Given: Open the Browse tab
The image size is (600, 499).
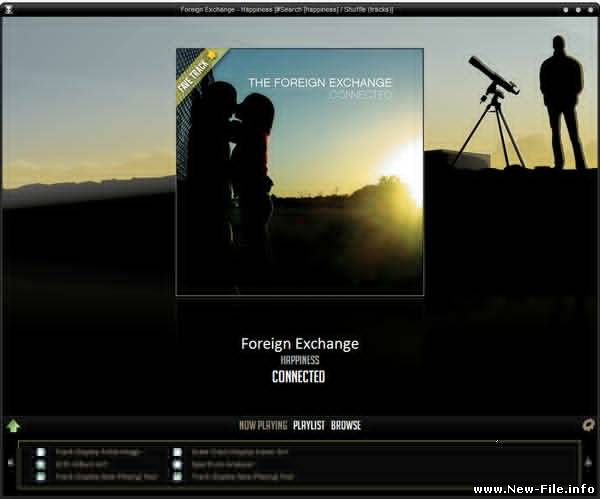Looking at the screenshot, I should [346, 425].
